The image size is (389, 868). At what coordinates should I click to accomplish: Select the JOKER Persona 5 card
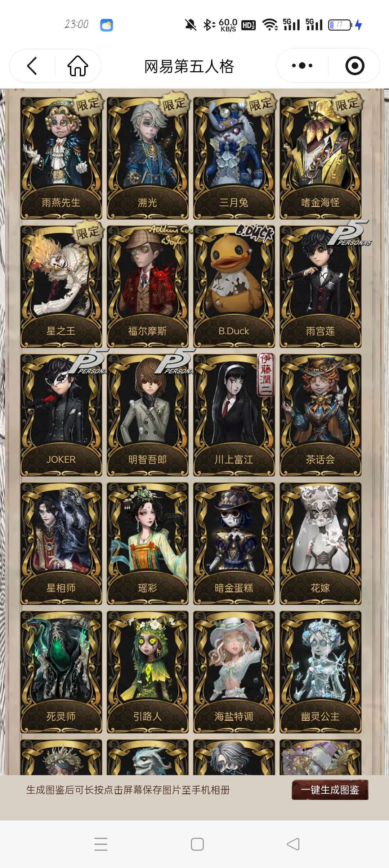tap(61, 415)
